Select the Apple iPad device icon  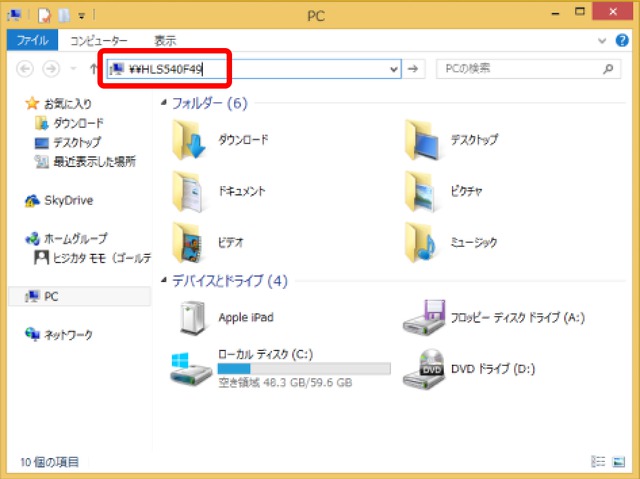point(193,318)
